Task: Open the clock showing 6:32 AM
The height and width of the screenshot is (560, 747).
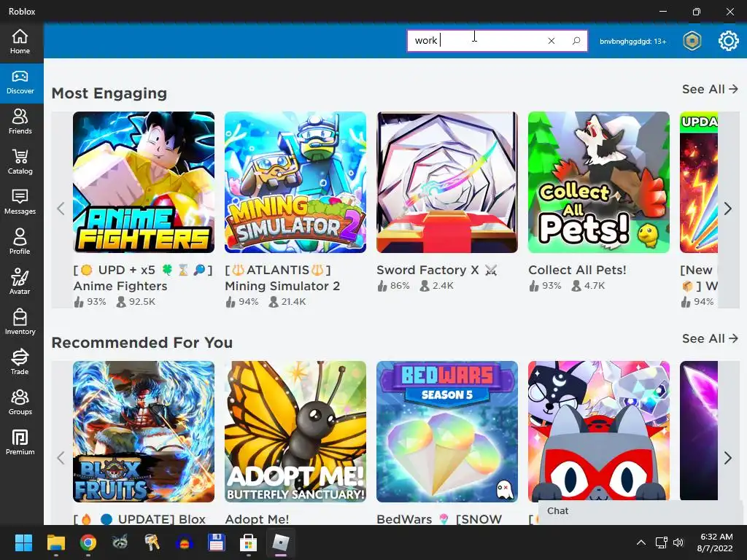Action: (716, 542)
